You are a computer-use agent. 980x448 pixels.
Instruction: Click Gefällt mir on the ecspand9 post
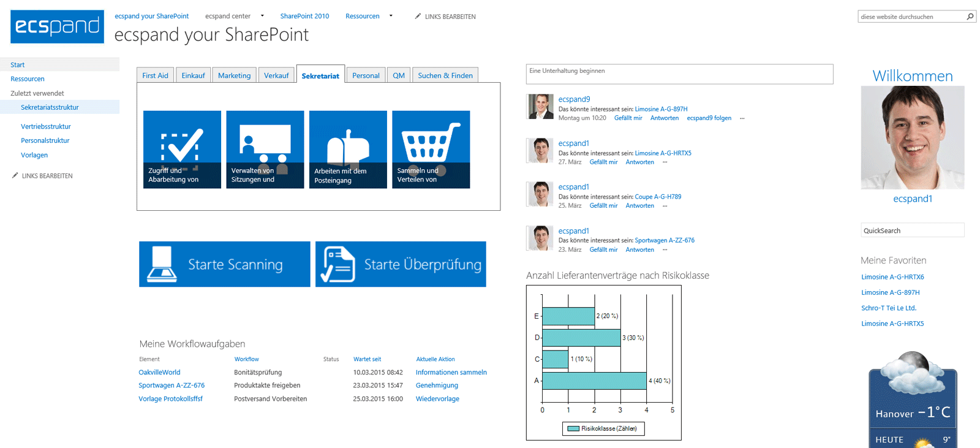[x=628, y=118]
